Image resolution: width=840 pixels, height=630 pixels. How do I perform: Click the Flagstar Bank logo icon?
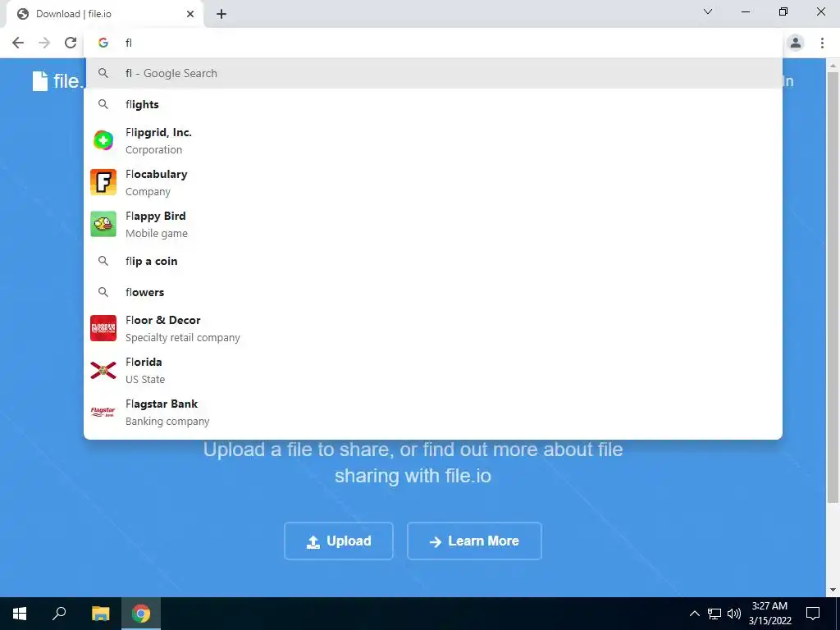click(103, 412)
